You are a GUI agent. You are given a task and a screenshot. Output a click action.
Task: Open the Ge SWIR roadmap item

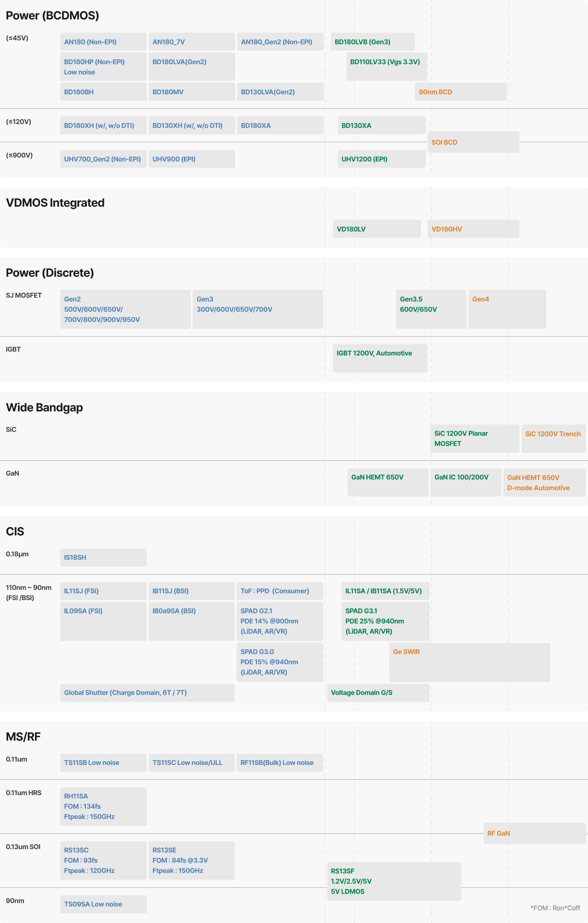tap(469, 662)
